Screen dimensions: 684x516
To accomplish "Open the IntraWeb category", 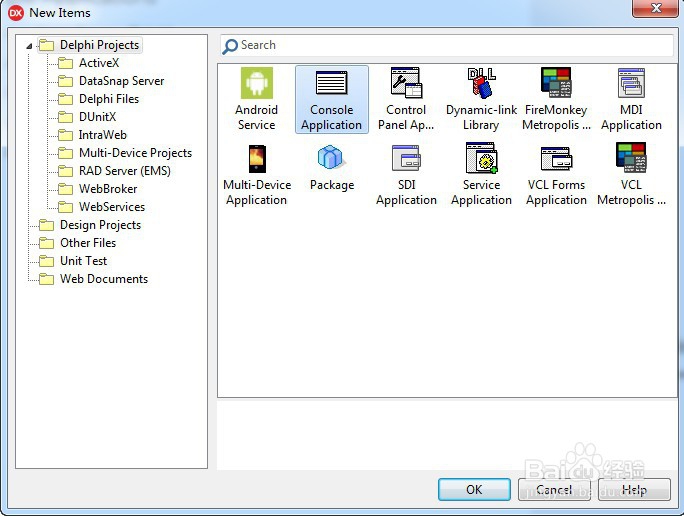I will point(92,135).
